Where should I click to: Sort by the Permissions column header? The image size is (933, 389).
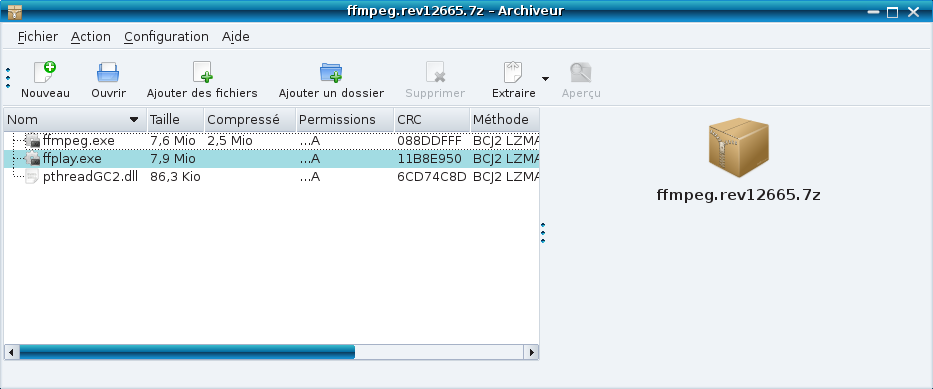pos(345,120)
